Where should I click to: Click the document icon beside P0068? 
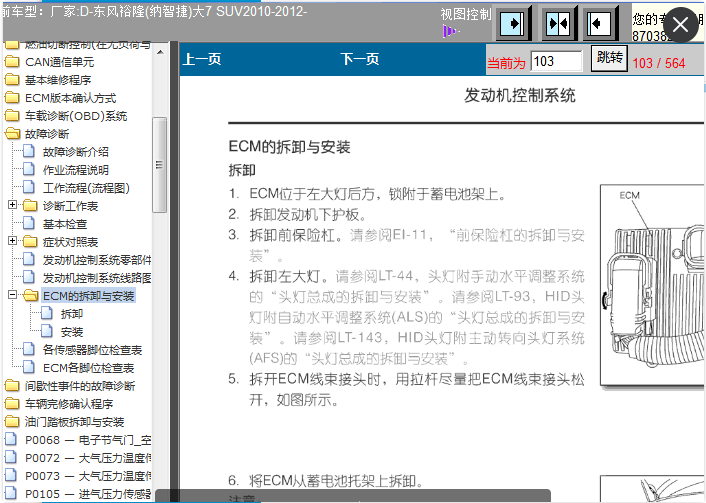click(x=12, y=440)
